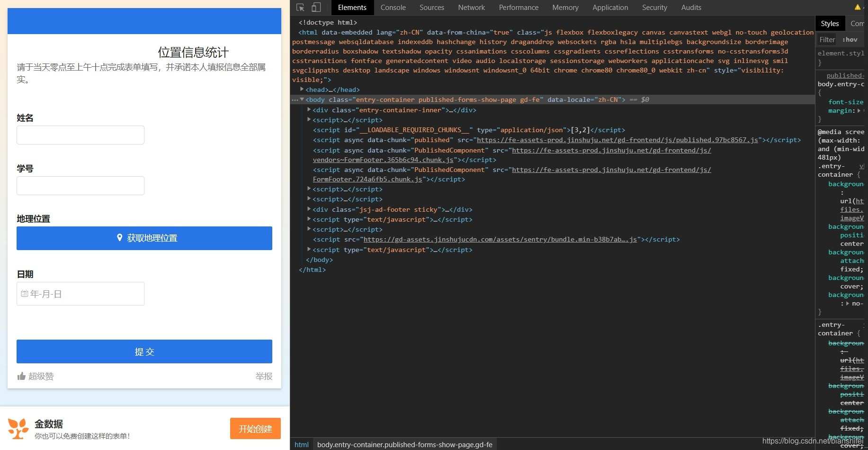Focus the 学号 student ID input field
Image resolution: width=868 pixels, height=450 pixels.
(x=81, y=186)
